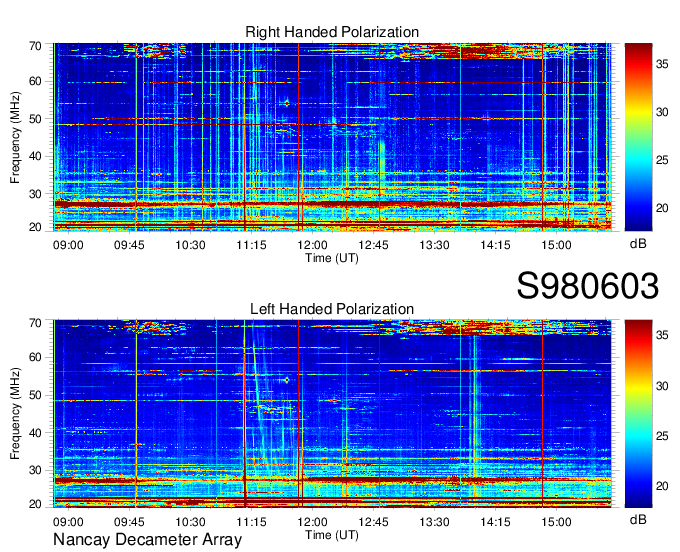Click the 35 value on the top colorbar
The height and width of the screenshot is (552, 680).
click(662, 64)
